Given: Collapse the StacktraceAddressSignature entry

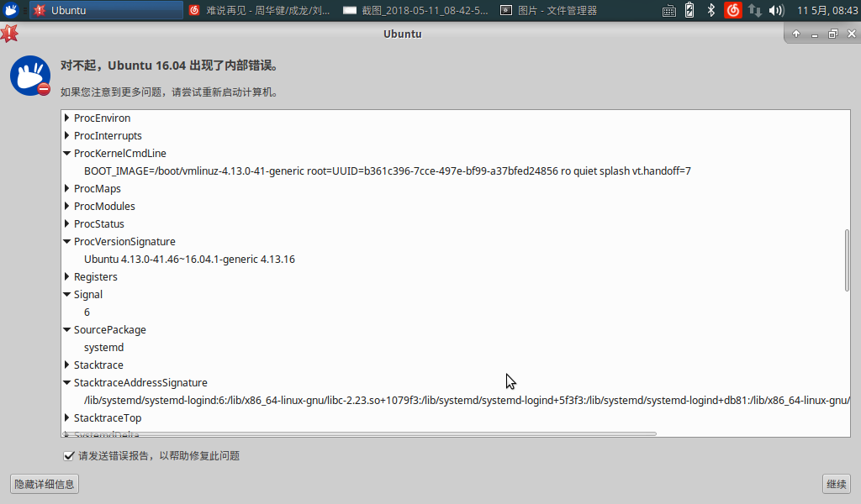Looking at the screenshot, I should click(67, 383).
